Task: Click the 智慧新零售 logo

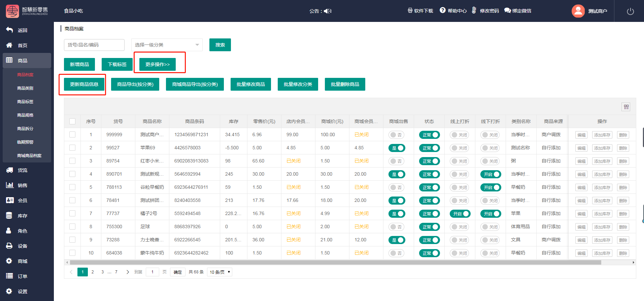Action: pyautogui.click(x=27, y=11)
